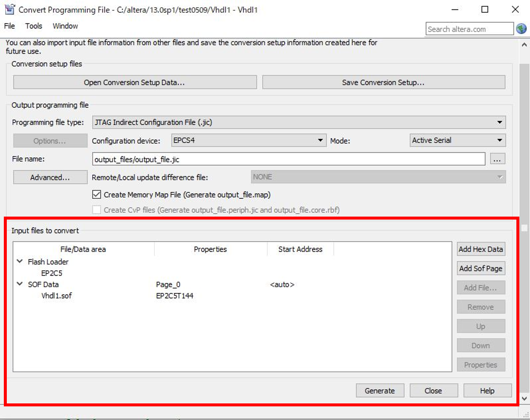Click the Convert Programming File title icon
The image size is (530, 420).
[10, 9]
